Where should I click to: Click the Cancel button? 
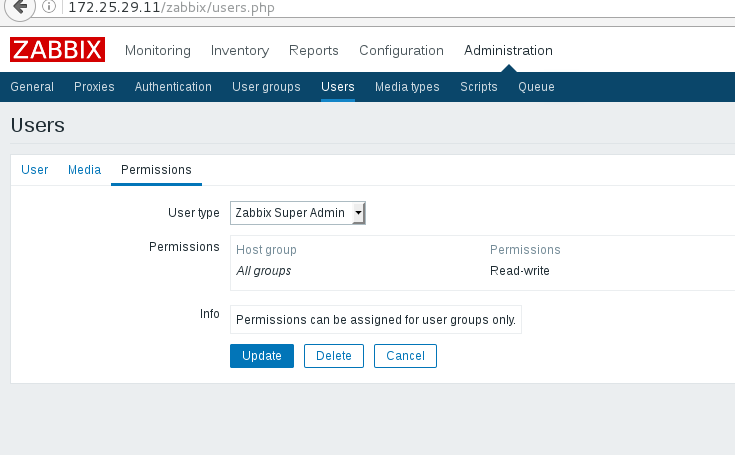point(405,356)
